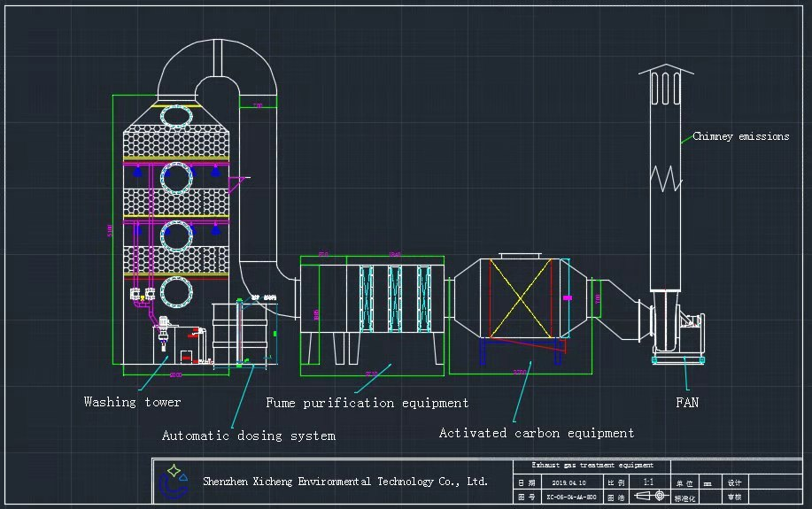Click the 'Washing tower' label

pos(132,402)
